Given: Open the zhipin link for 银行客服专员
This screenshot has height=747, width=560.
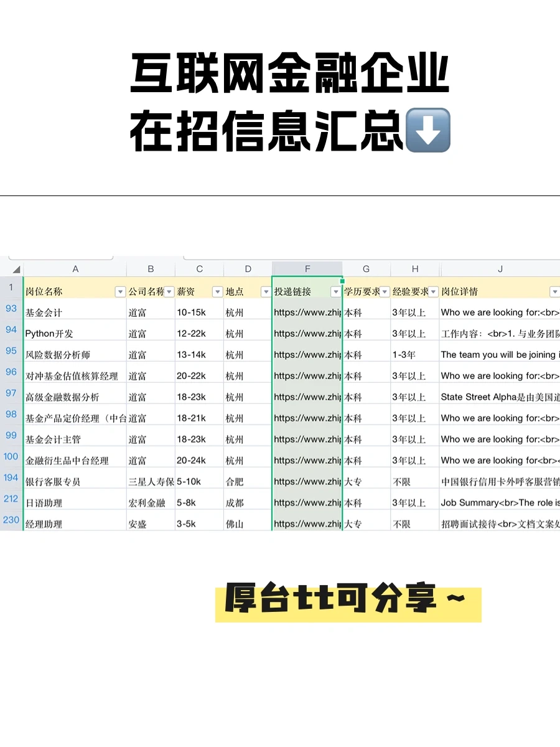Looking at the screenshot, I should pyautogui.click(x=305, y=481).
